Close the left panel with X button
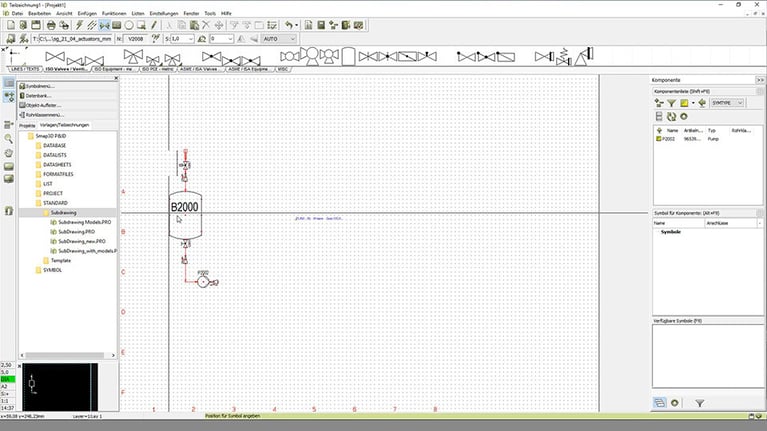Image resolution: width=767 pixels, height=431 pixels. click(x=116, y=78)
